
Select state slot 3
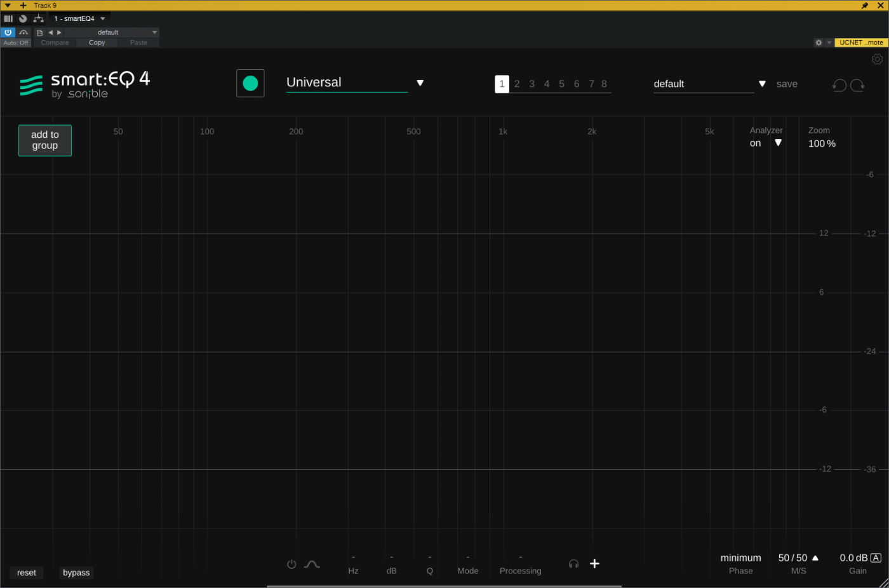[531, 84]
